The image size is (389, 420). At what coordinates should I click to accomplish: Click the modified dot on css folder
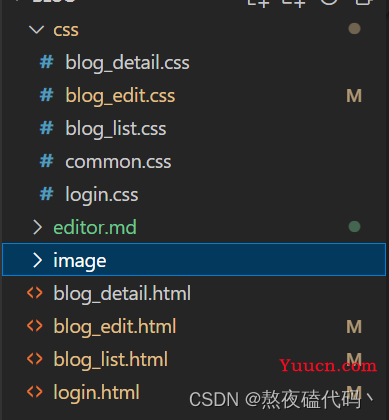(354, 29)
